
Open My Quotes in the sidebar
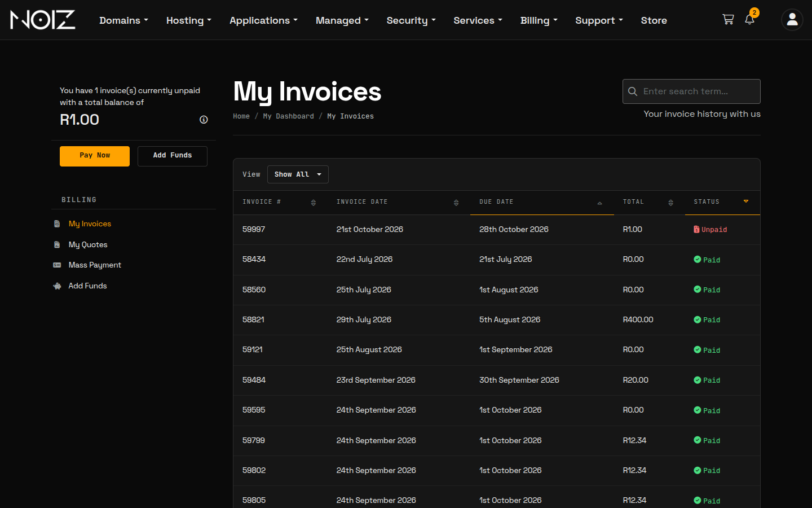pyautogui.click(x=88, y=245)
